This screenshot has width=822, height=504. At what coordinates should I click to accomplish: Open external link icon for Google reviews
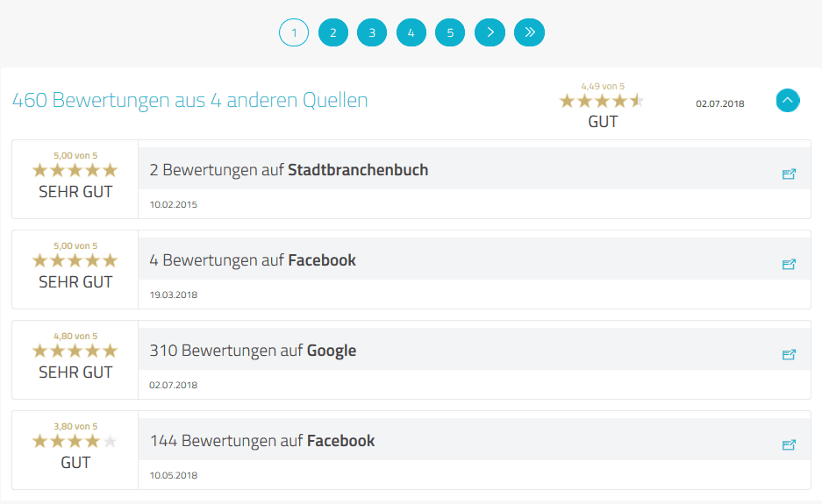(788, 354)
